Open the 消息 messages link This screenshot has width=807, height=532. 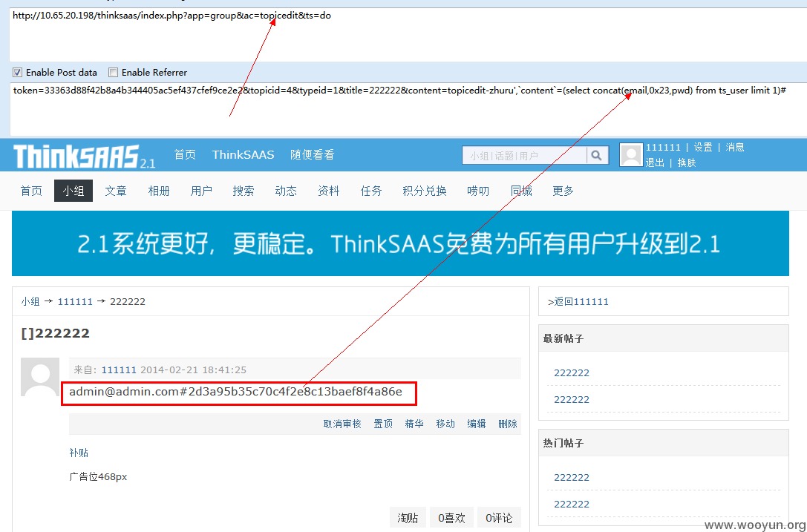(x=735, y=147)
